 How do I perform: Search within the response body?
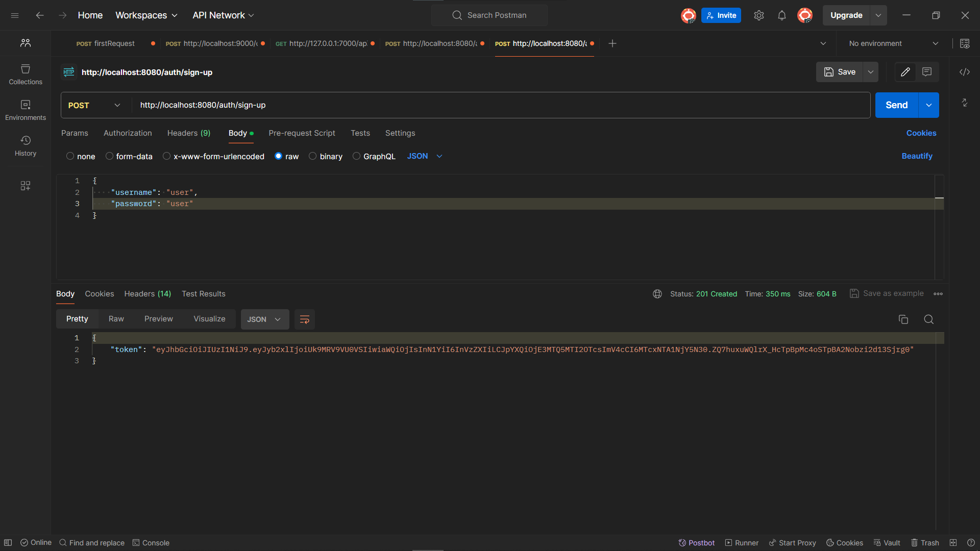929,319
